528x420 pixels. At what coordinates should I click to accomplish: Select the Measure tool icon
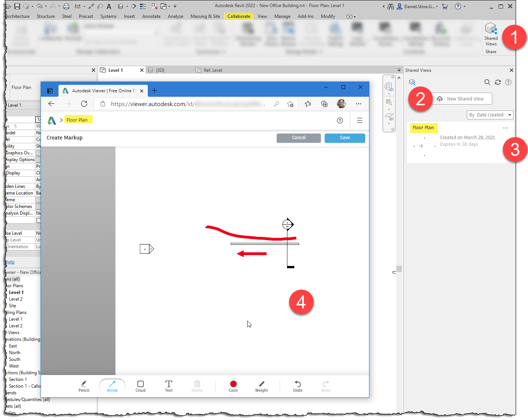click(x=77, y=6)
